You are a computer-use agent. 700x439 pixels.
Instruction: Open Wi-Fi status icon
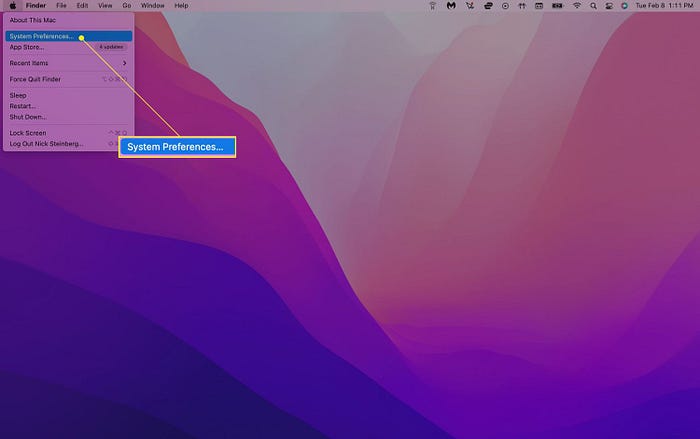click(x=577, y=6)
